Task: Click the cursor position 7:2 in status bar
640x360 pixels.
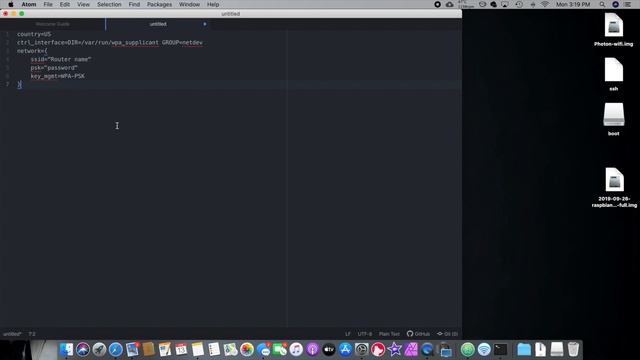Action: pos(32,334)
